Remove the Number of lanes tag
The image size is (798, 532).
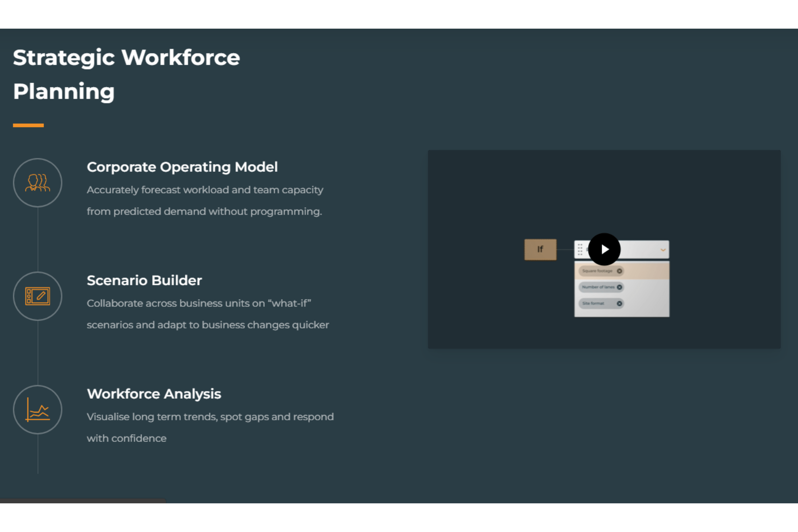(619, 287)
